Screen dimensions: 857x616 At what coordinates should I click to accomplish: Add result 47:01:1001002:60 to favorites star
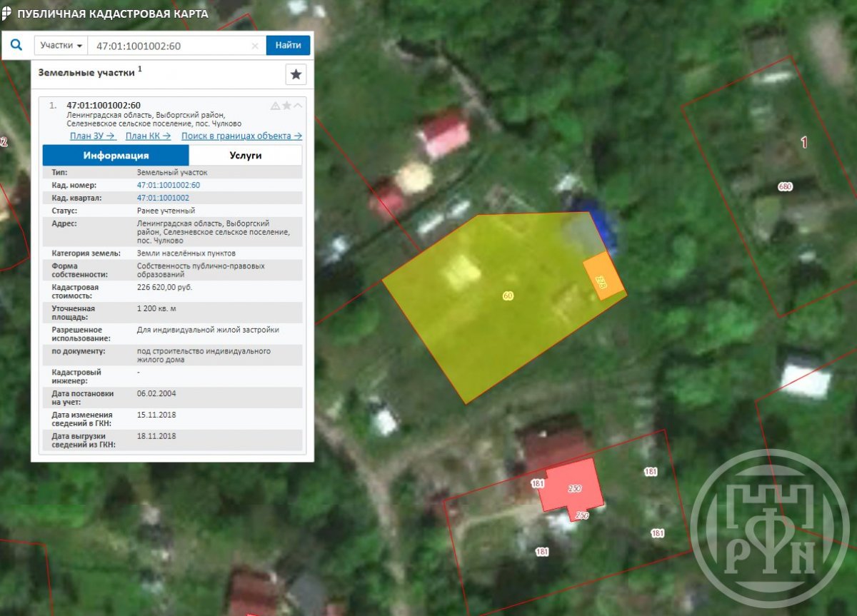[286, 106]
